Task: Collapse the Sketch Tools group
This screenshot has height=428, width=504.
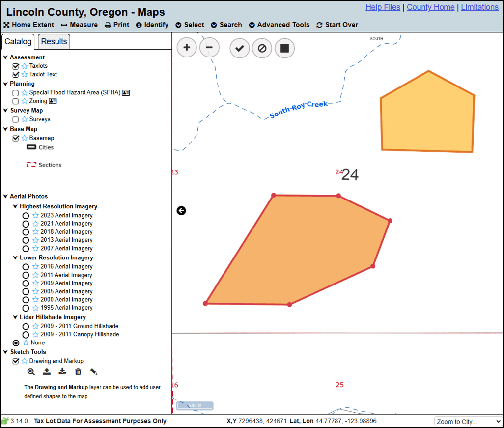Action: tap(5, 352)
